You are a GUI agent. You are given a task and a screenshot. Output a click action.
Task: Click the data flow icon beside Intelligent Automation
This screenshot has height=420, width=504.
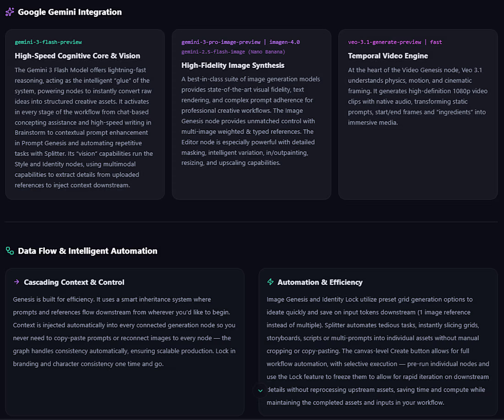(x=10, y=251)
